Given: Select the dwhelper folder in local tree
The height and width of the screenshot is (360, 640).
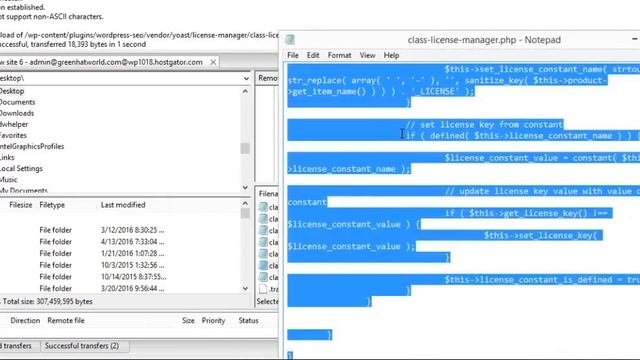Looking at the screenshot, I should coord(14,124).
